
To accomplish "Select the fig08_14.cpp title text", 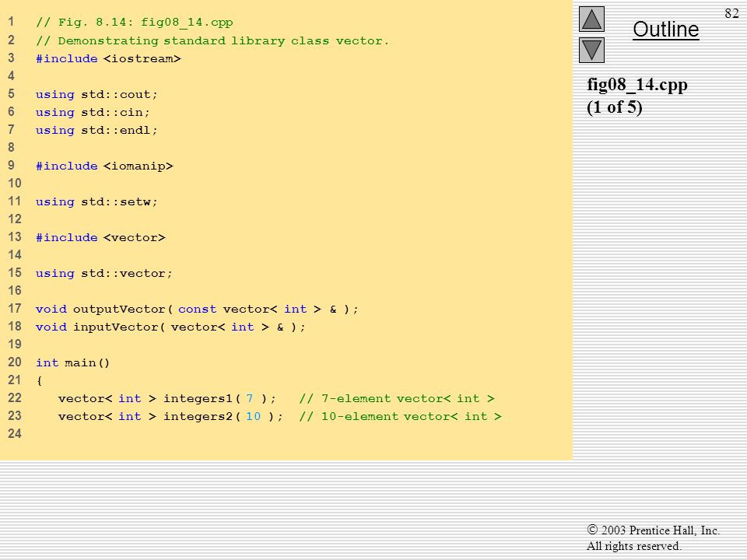I will coord(637,85).
